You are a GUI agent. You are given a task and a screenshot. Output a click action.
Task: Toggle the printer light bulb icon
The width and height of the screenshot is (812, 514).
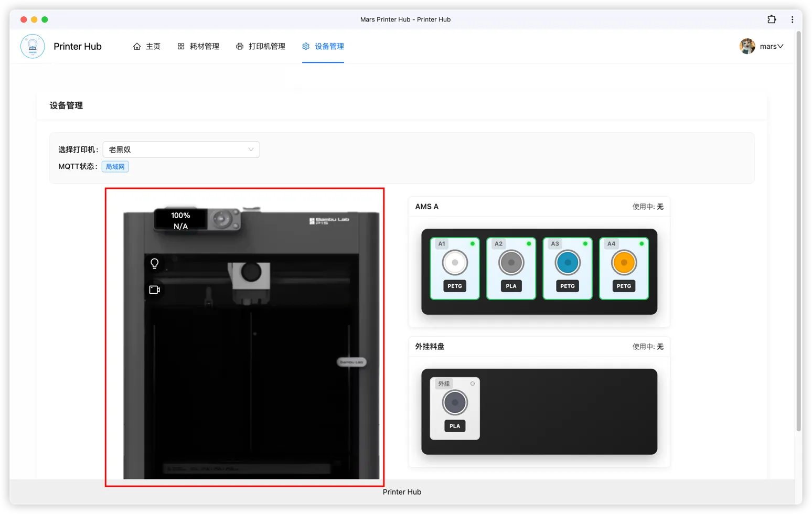tap(155, 263)
